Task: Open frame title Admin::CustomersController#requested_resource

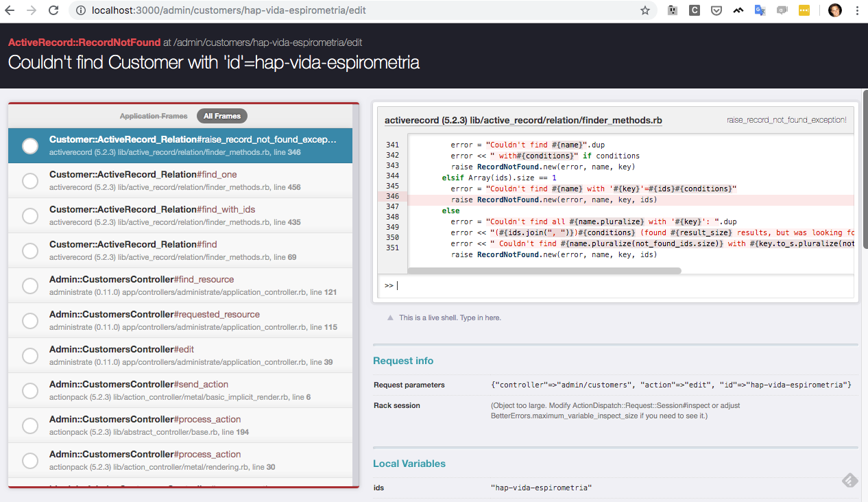Action: coord(154,315)
